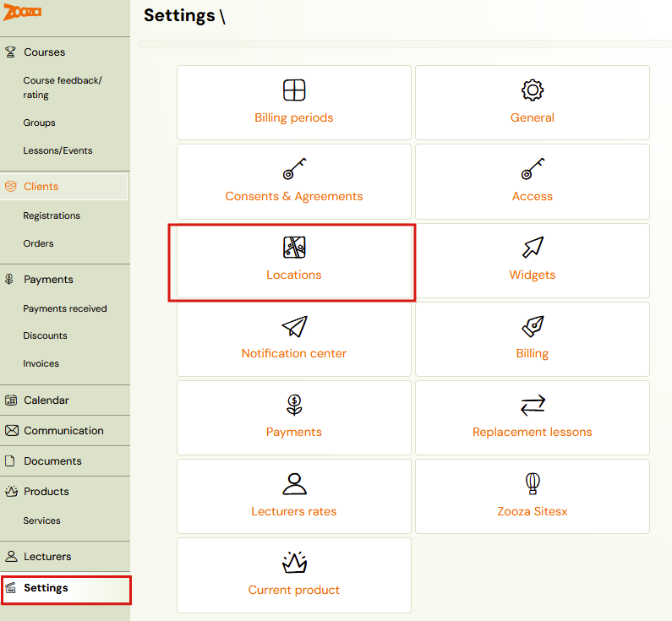672x621 pixels.
Task: Select Settings in the sidebar
Action: point(46,588)
